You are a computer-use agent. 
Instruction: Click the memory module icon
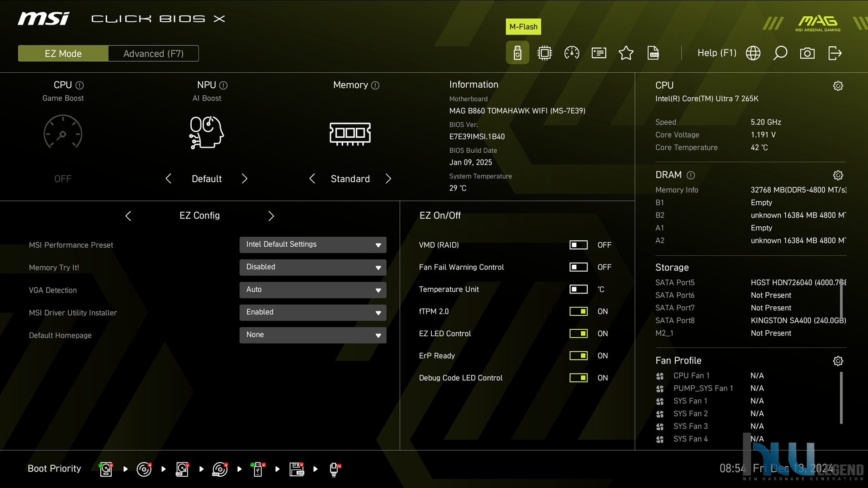click(x=350, y=134)
